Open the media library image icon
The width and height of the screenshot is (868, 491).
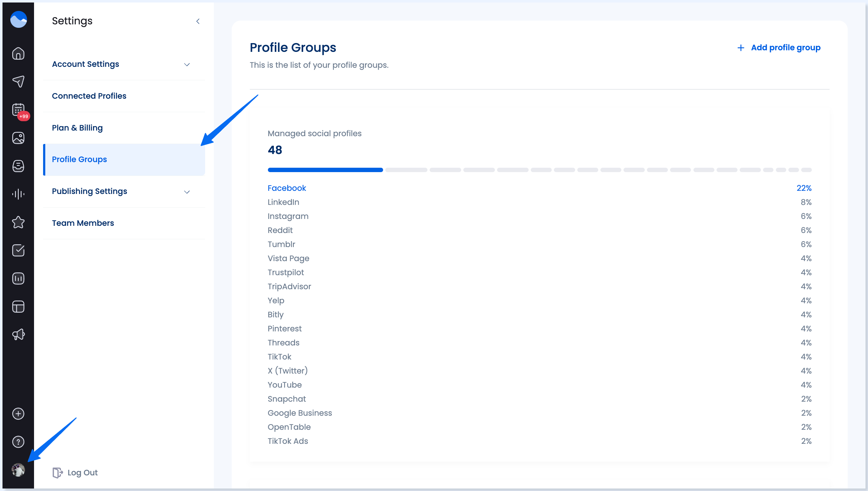point(18,138)
